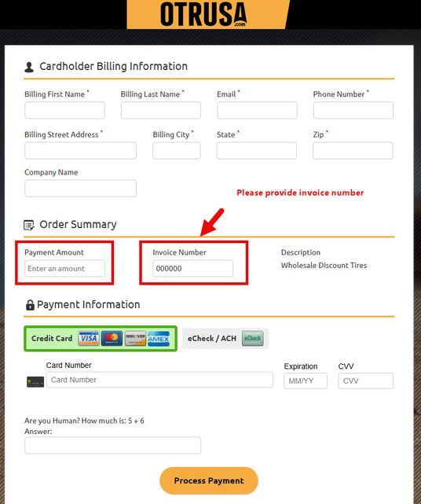Focus the Card Number input
The height and width of the screenshot is (504, 421).
(x=159, y=380)
